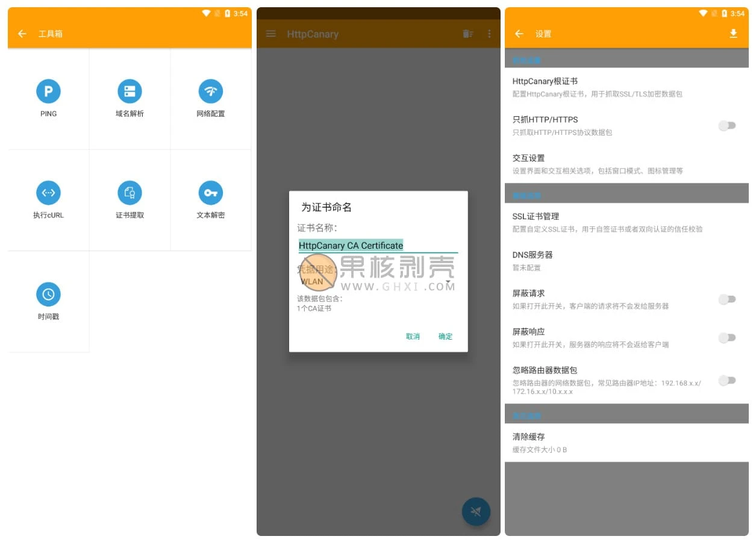Cancel with the 取消 dialog button
756x545 pixels.
(x=413, y=337)
